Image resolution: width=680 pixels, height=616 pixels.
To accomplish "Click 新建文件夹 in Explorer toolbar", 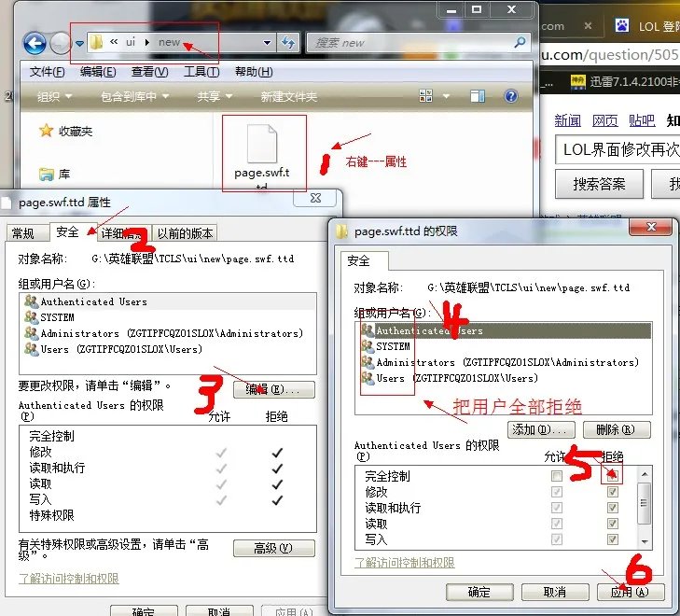I will (x=289, y=96).
